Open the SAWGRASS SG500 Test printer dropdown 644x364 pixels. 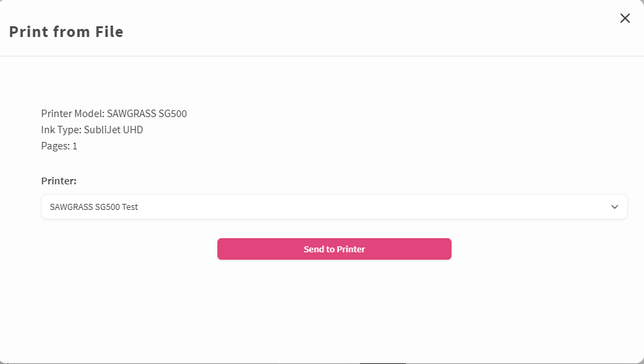(x=334, y=207)
